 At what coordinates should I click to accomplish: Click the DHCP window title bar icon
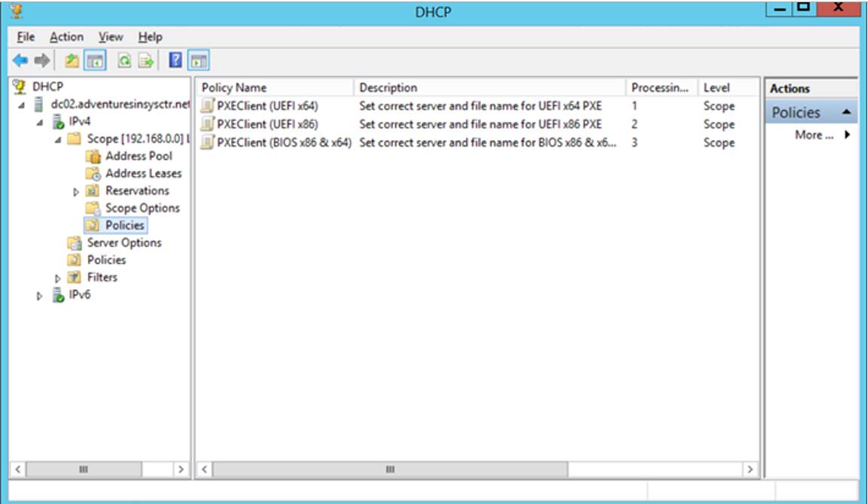pos(18,11)
